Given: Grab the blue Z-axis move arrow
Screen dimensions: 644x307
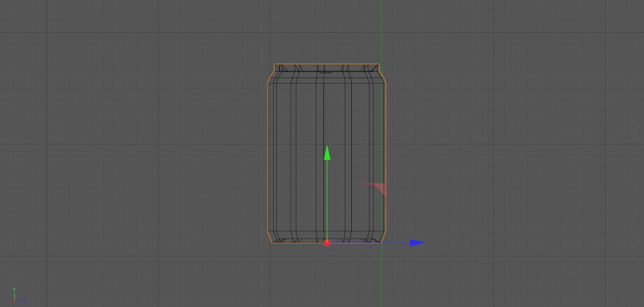Looking at the screenshot, I should (417, 243).
